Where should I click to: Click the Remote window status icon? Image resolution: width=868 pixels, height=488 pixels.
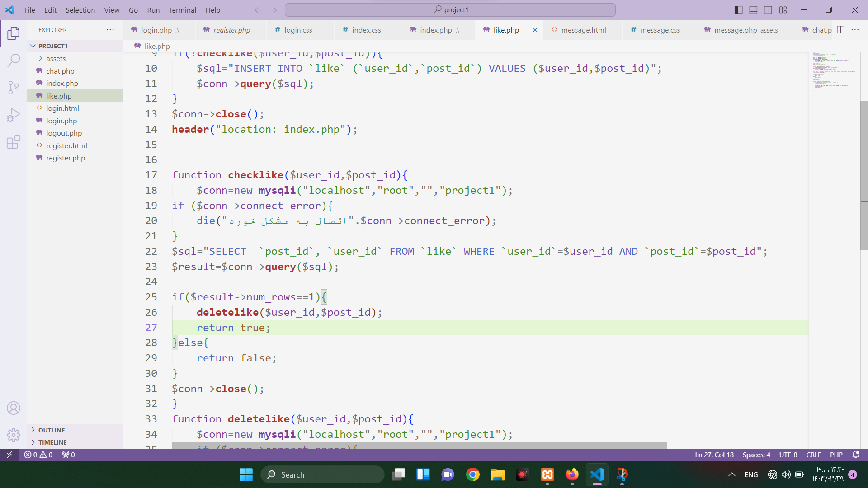point(9,455)
